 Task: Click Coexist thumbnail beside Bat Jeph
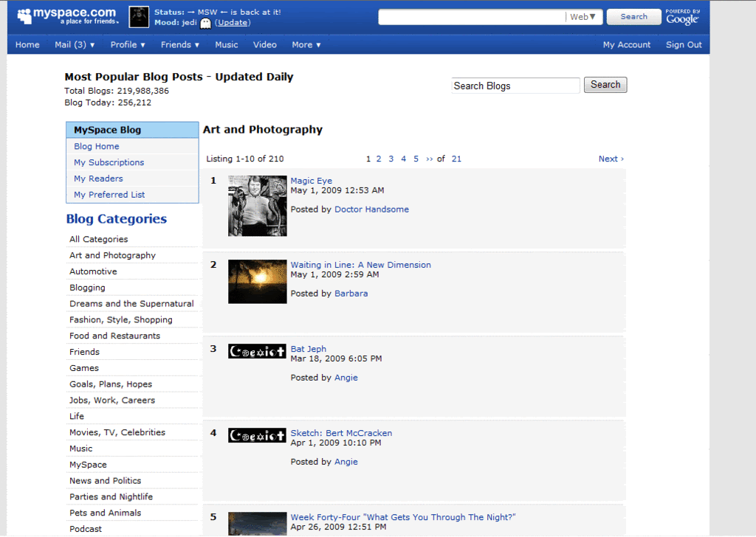[257, 352]
